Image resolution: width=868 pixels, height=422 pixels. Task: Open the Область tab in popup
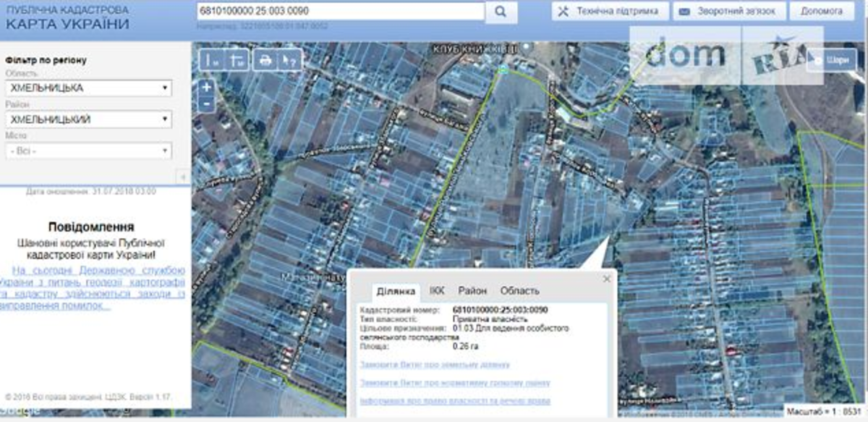click(x=519, y=290)
